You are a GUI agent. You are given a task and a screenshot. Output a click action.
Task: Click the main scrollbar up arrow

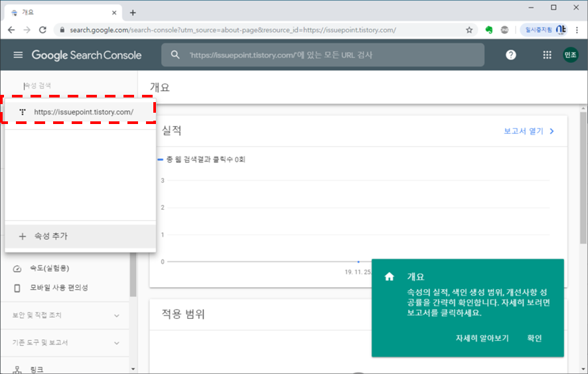[x=583, y=109]
